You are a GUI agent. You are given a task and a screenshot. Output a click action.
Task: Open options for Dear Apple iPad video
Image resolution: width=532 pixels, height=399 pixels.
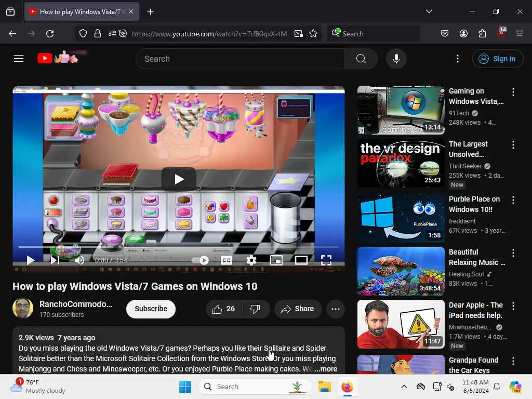[513, 306]
